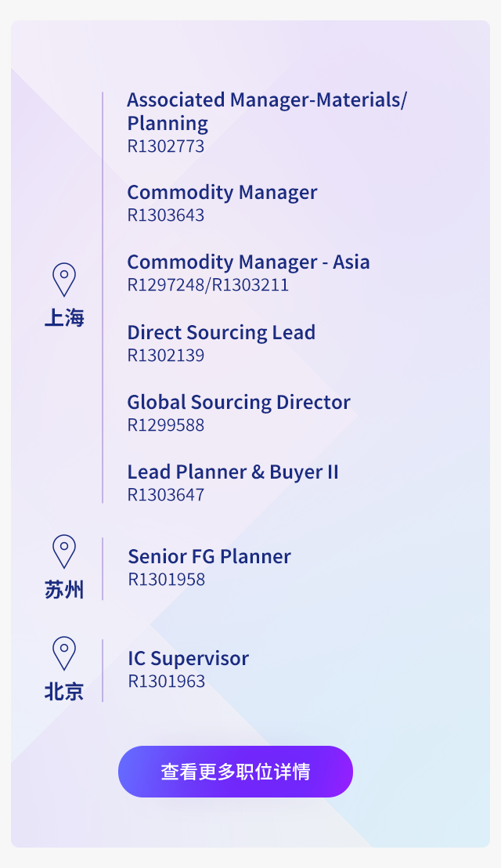
Task: Click job ID R1303643
Action: [x=166, y=215]
